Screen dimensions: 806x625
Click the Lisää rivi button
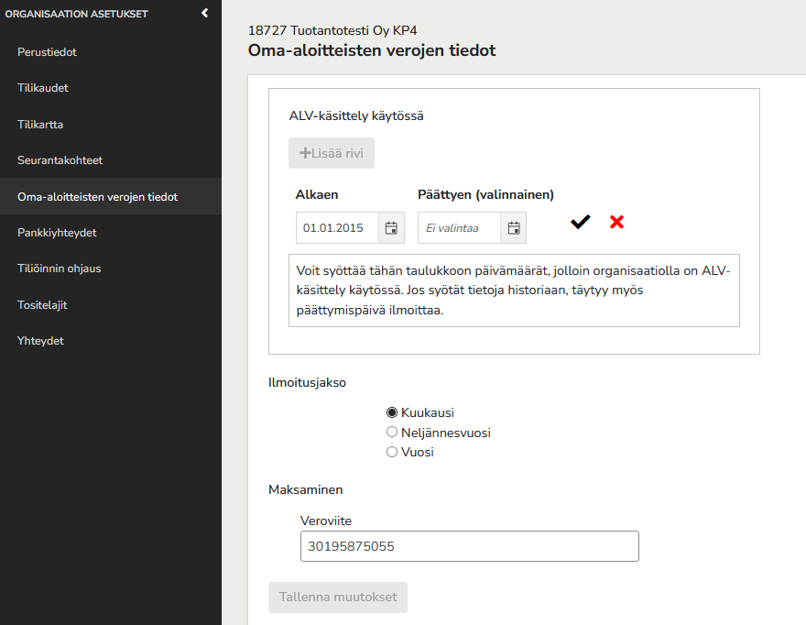point(332,153)
